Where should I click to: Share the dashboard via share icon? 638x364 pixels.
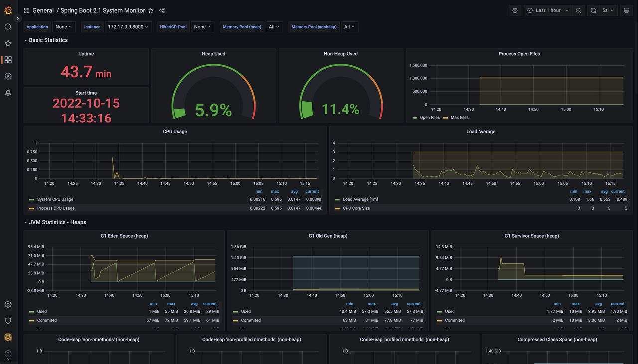pos(162,10)
